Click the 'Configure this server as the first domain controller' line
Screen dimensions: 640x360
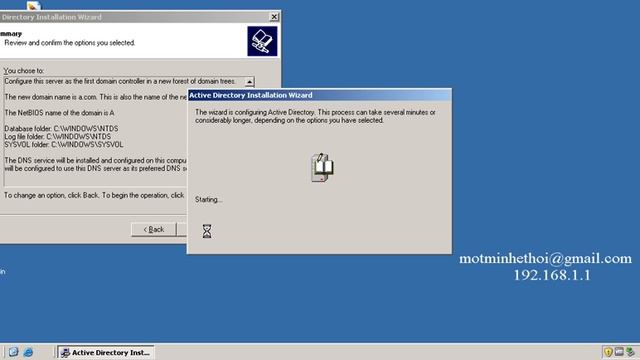[x=120, y=81]
